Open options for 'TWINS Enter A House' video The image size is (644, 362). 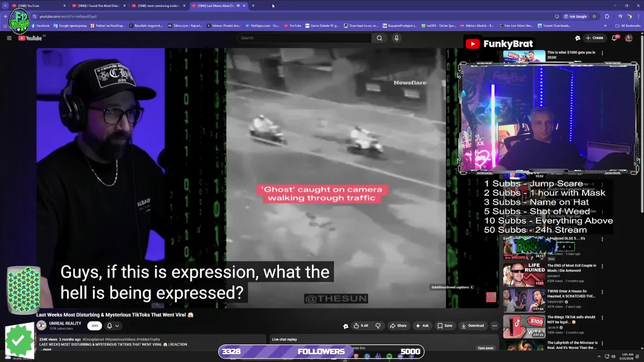[x=602, y=292]
